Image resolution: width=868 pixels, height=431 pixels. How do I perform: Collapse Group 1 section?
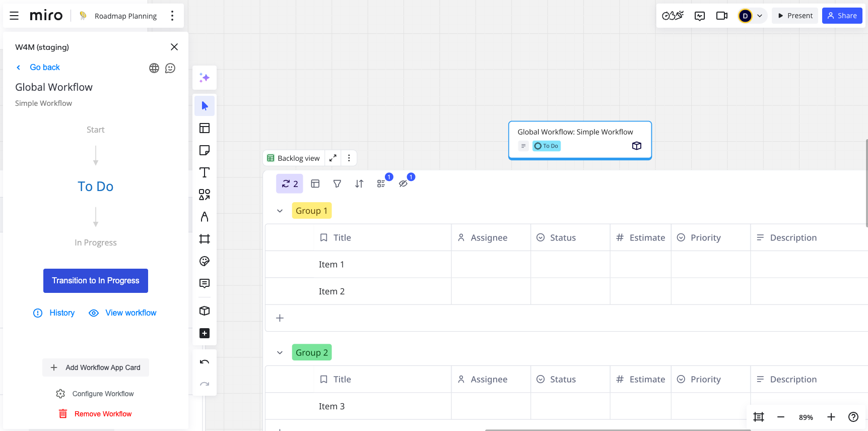coord(280,211)
